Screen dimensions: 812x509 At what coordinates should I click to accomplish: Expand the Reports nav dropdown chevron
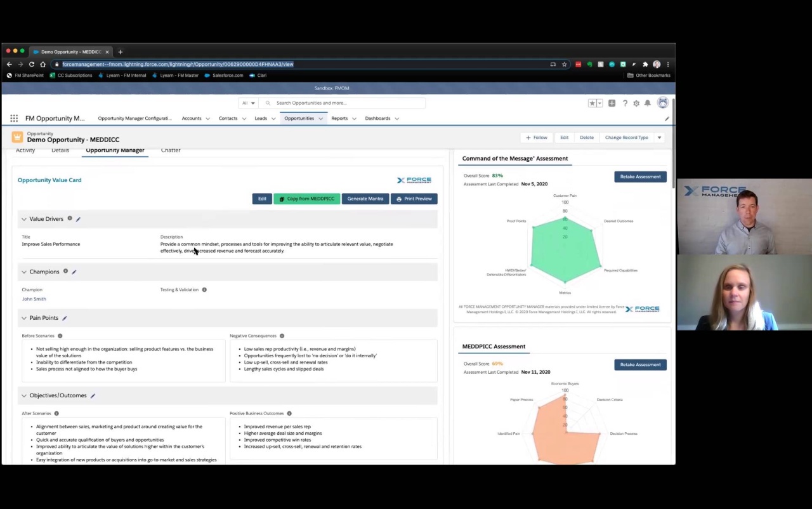pyautogui.click(x=354, y=119)
